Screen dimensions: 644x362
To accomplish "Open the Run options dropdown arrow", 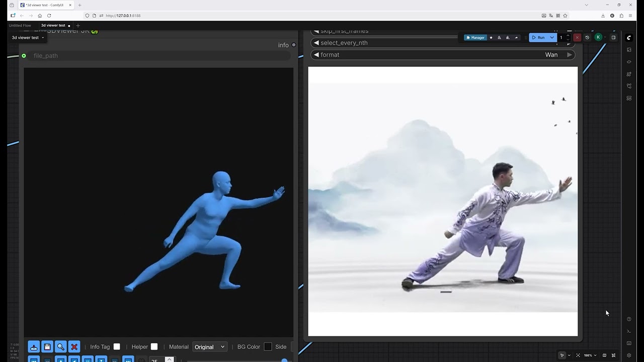I will tap(552, 38).
